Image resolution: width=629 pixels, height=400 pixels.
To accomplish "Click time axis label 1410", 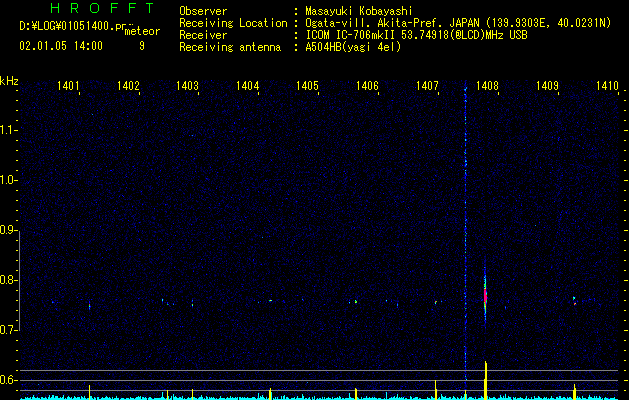I will tap(607, 85).
